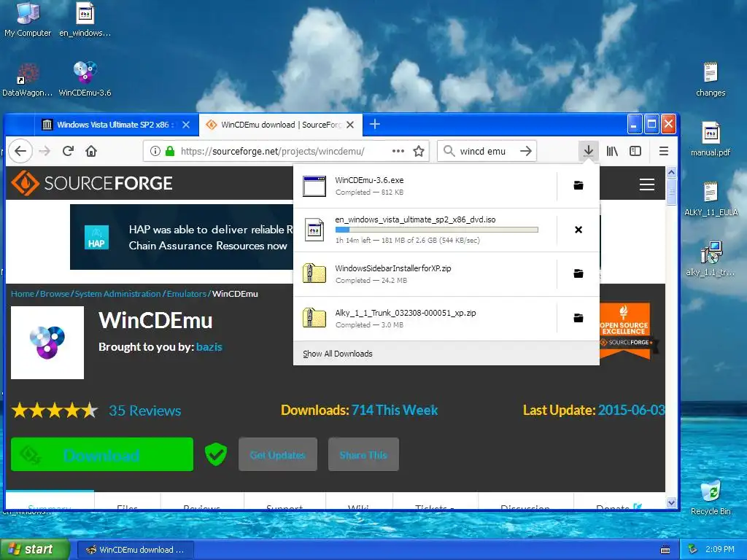Open the Library bookshelf icon
Image resolution: width=747 pixels, height=560 pixels.
pos(612,151)
